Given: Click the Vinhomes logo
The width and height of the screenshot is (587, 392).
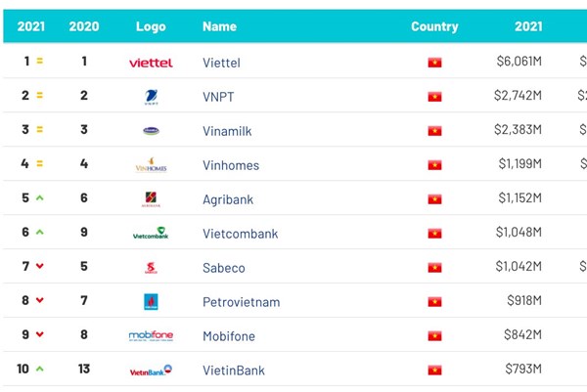Looking at the screenshot, I should coord(151,165).
